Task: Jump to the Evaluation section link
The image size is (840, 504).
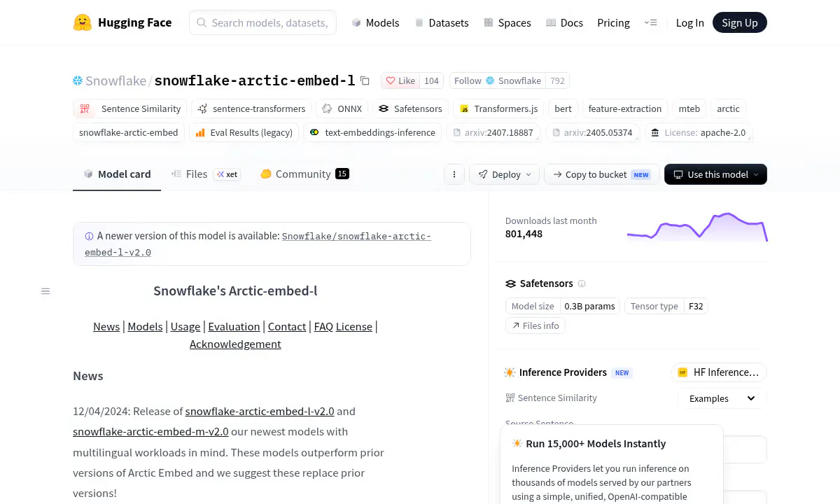Action: (x=234, y=326)
